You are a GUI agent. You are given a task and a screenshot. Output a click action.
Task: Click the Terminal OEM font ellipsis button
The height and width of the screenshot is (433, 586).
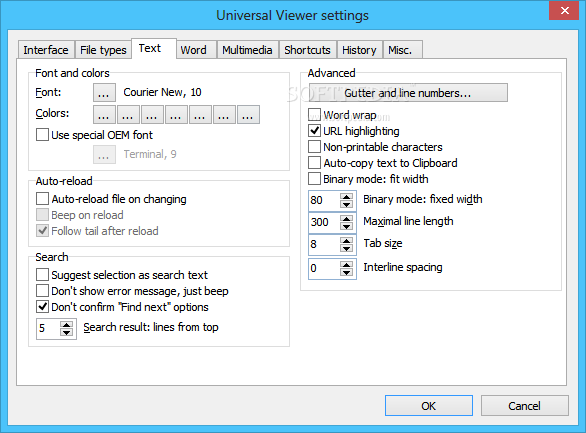(x=104, y=155)
